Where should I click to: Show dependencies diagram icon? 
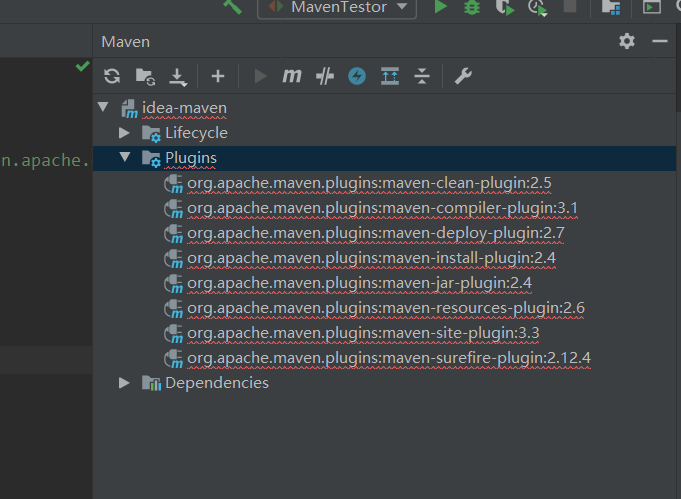click(390, 76)
